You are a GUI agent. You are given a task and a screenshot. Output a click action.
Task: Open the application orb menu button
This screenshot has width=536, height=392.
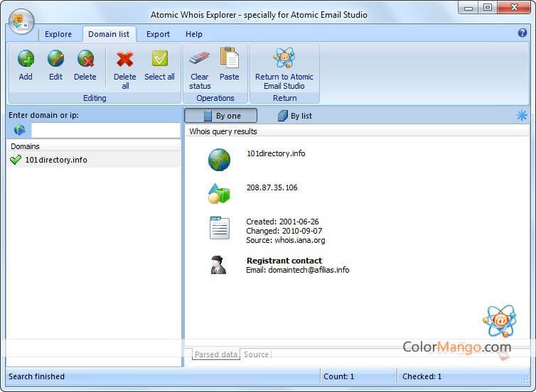(x=21, y=22)
